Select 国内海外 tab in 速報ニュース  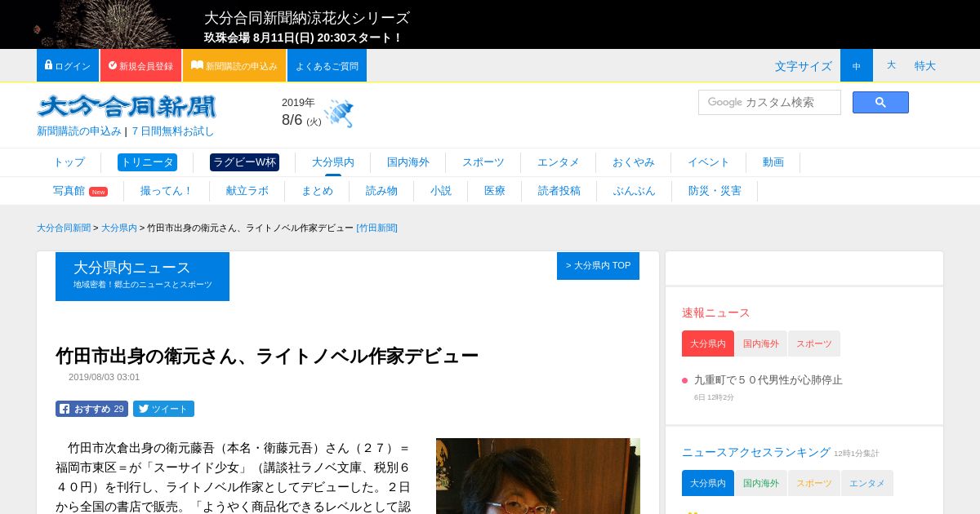pos(761,343)
